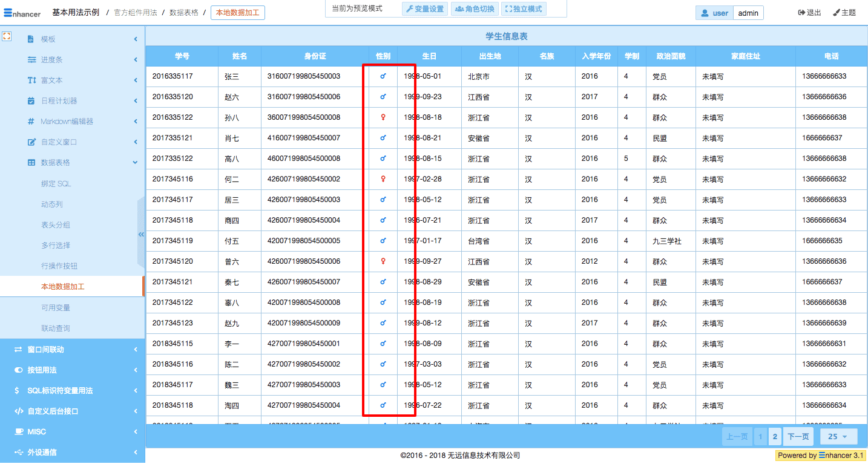Click the fullscreen icon at sidebar top
The width and height of the screenshot is (868, 464).
[x=7, y=36]
